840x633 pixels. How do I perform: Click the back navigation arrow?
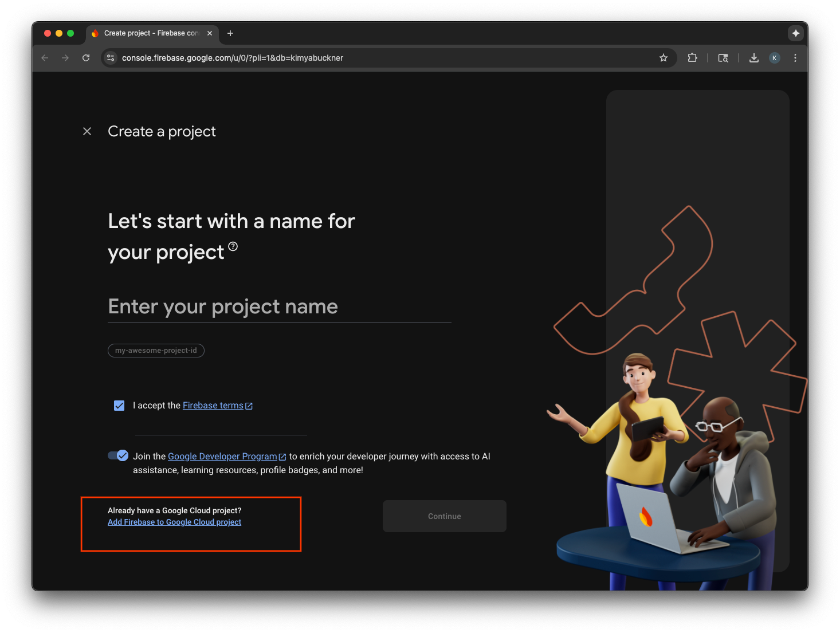tap(45, 58)
